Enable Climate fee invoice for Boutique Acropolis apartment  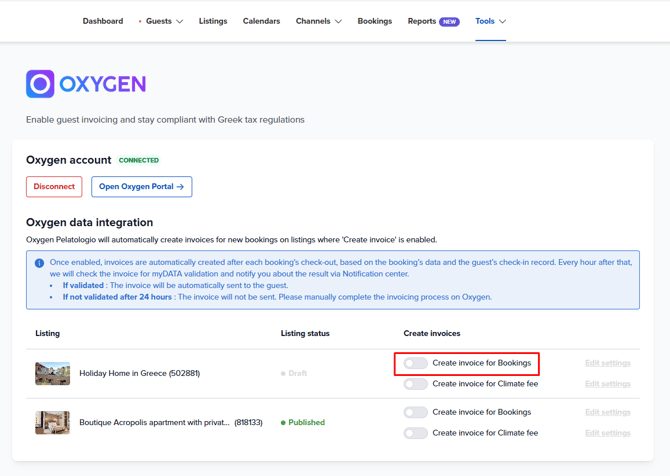415,433
